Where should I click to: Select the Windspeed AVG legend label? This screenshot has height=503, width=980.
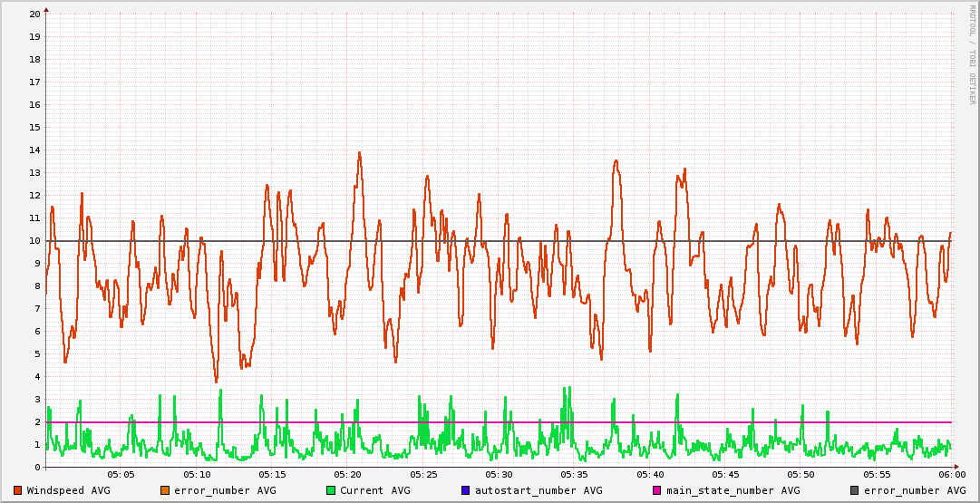click(68, 490)
